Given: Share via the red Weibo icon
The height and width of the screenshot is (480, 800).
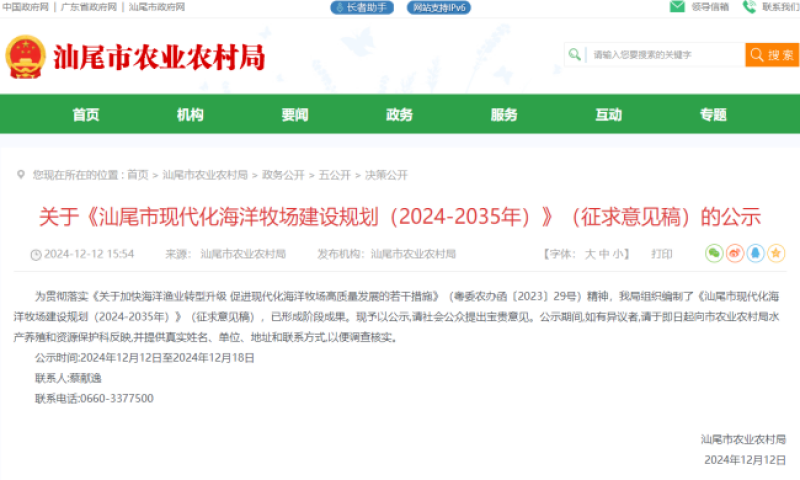Looking at the screenshot, I should click(x=735, y=253).
